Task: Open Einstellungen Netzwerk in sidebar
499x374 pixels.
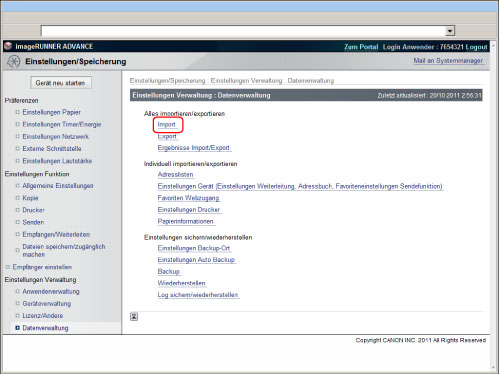Action: (x=56, y=137)
